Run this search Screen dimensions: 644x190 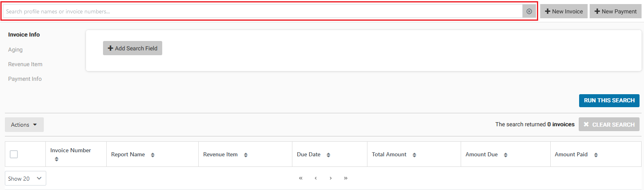point(609,100)
